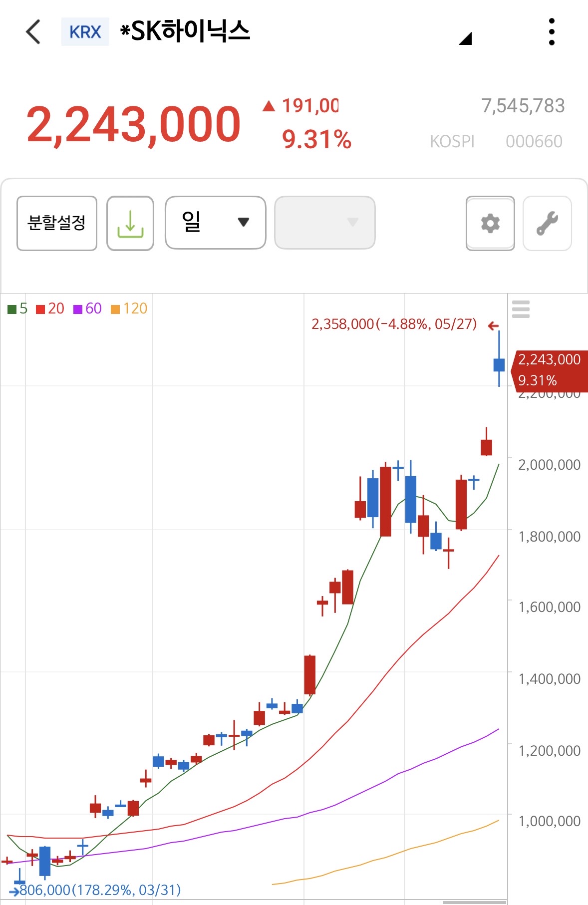Open the three-dot overflow menu
This screenshot has height=905, width=588.
[552, 32]
